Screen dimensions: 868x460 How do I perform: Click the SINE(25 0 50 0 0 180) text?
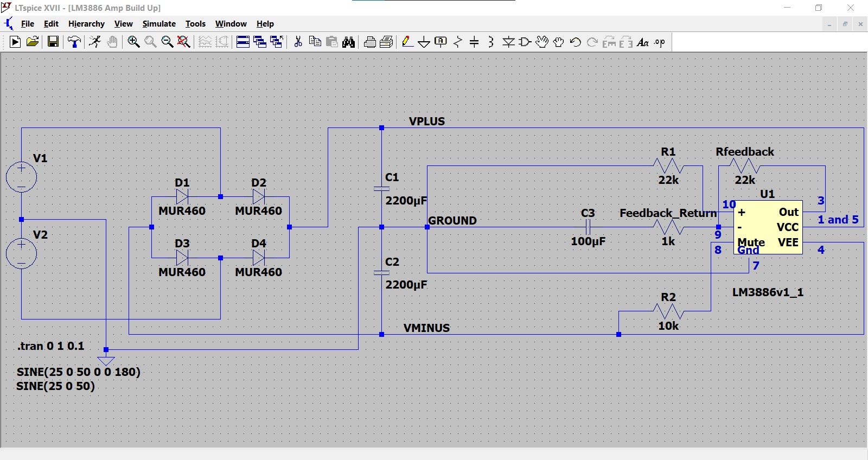click(x=79, y=372)
